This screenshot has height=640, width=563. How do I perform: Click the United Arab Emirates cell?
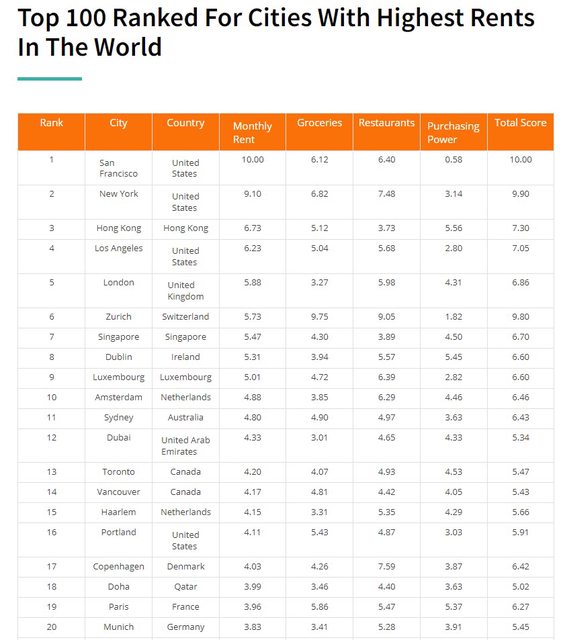pyautogui.click(x=185, y=446)
